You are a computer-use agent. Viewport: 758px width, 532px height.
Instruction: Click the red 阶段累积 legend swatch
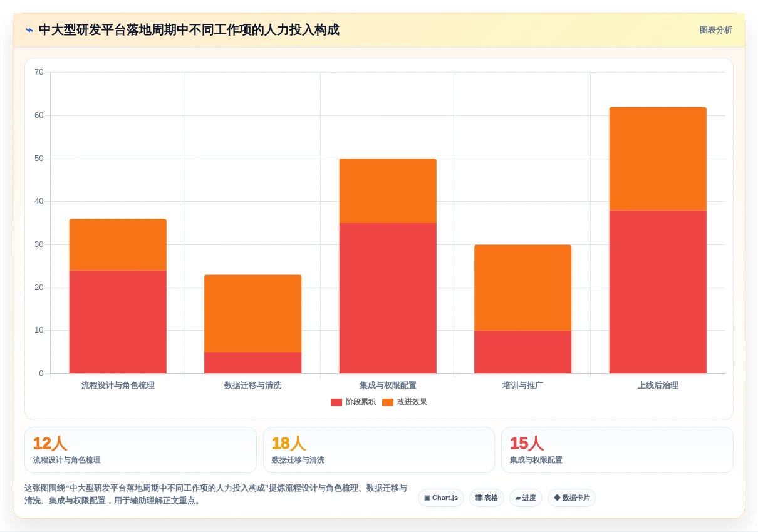point(336,402)
